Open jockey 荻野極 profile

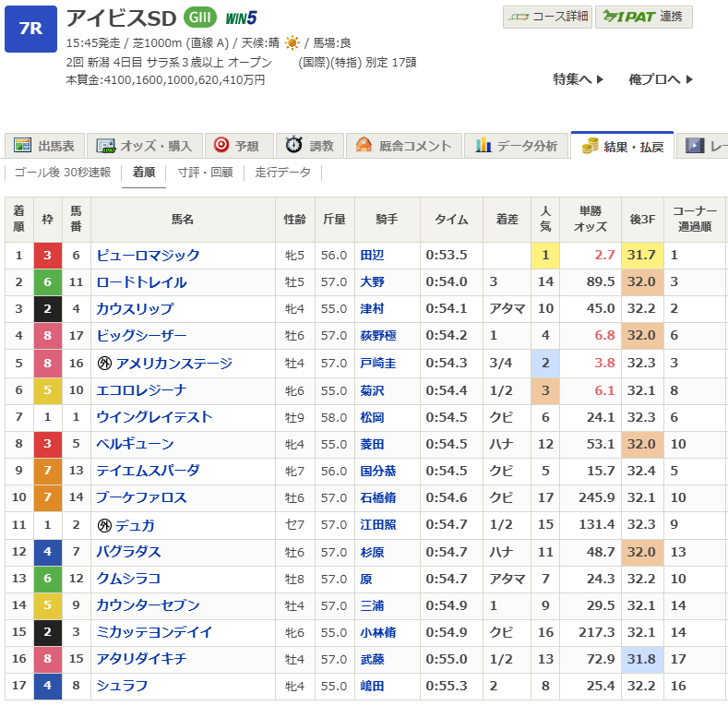[378, 335]
